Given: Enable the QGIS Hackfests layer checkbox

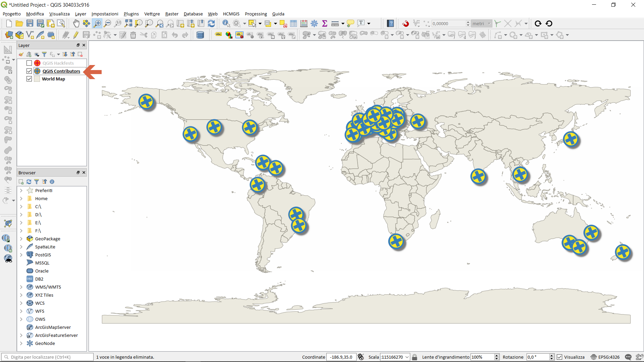Looking at the screenshot, I should click(x=29, y=63).
